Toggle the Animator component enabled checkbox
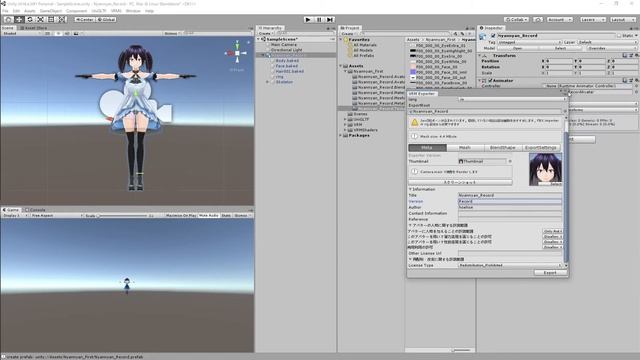 click(x=490, y=81)
